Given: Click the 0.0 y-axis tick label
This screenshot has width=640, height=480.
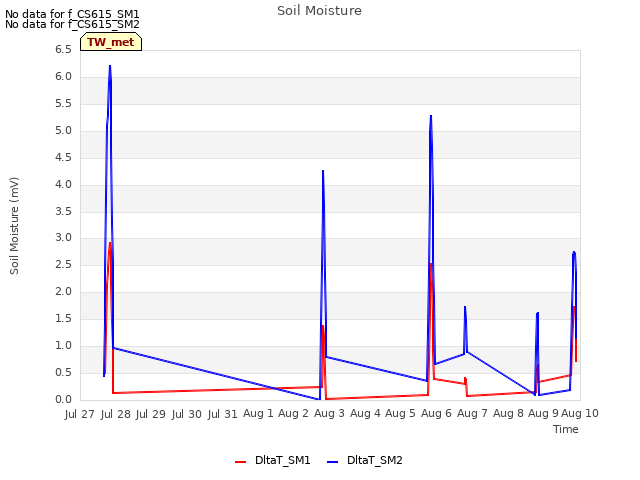Looking at the screenshot, I should [63, 399].
